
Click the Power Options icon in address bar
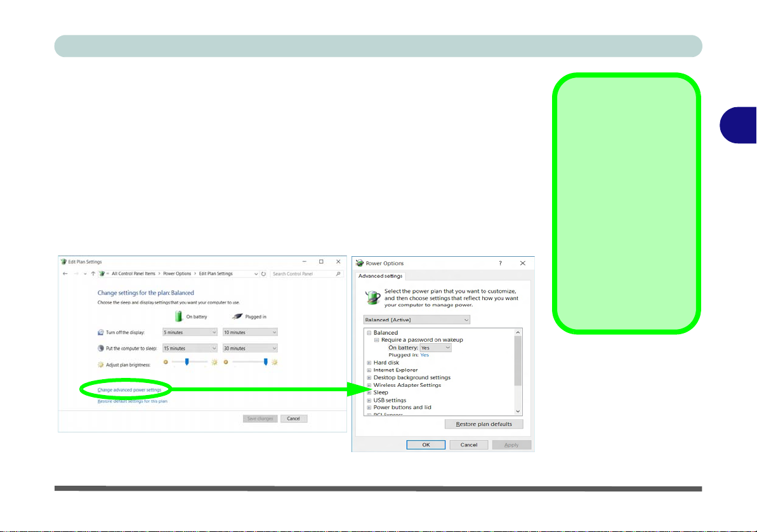click(x=102, y=273)
